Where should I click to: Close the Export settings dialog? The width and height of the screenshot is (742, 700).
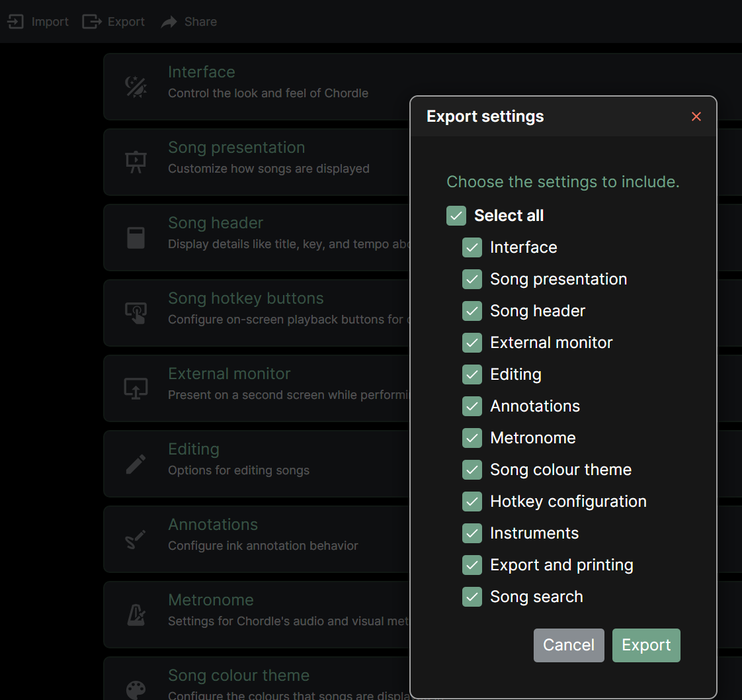[x=696, y=116]
